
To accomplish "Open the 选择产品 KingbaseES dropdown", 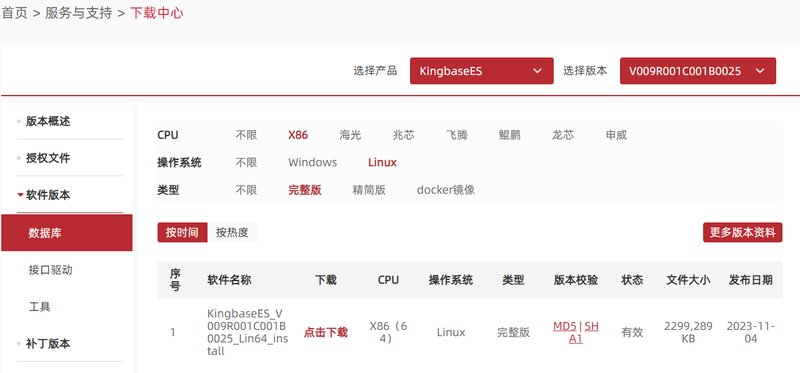I will click(481, 71).
